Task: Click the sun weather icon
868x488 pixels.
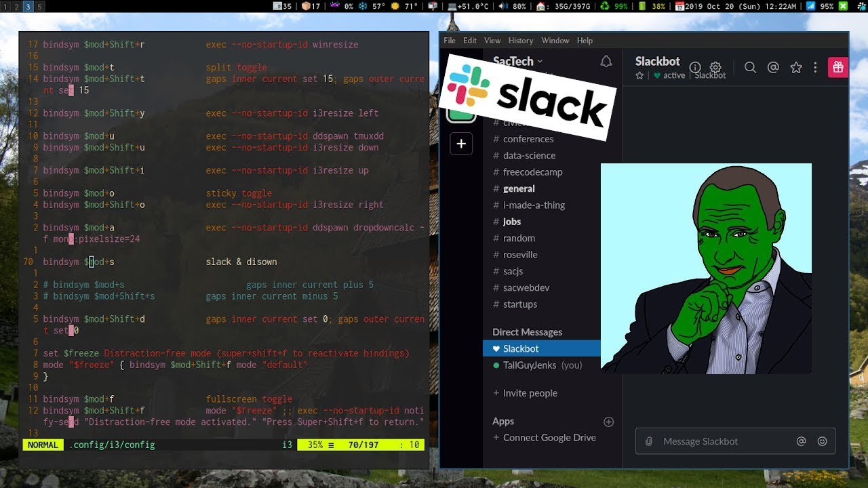Action: click(x=395, y=6)
